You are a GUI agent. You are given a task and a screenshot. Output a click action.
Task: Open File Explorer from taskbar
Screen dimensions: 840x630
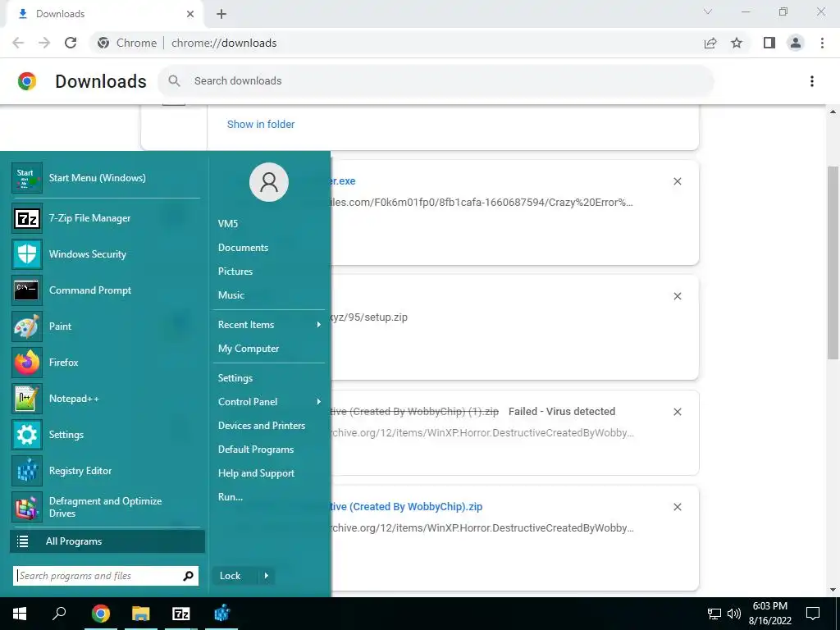(x=141, y=614)
